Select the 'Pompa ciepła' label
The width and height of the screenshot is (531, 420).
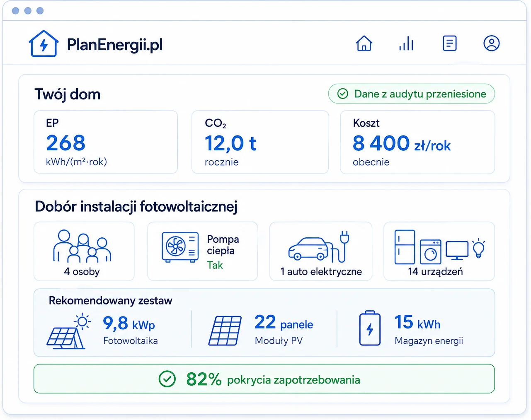pos(223,245)
